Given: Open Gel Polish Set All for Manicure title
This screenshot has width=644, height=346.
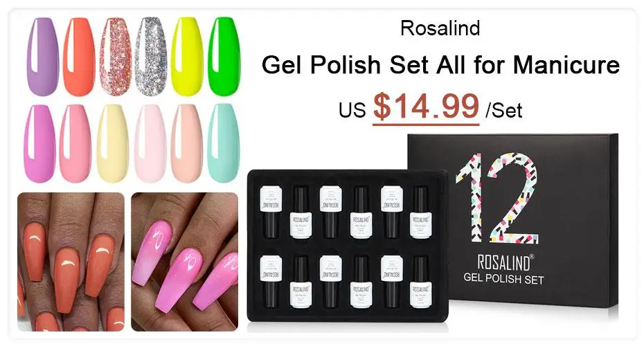Looking at the screenshot, I should pyautogui.click(x=440, y=65).
